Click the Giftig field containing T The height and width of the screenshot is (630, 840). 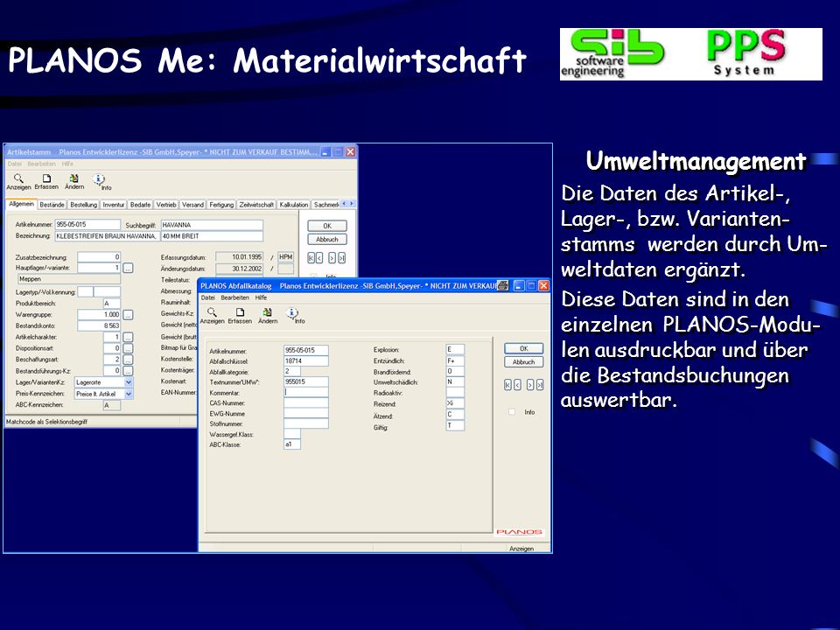point(455,426)
